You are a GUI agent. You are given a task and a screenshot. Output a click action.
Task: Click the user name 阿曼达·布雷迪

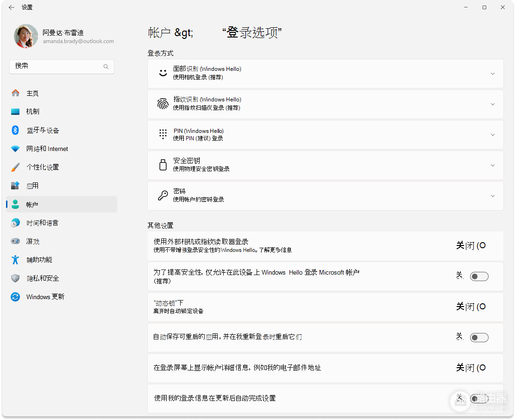pos(63,32)
